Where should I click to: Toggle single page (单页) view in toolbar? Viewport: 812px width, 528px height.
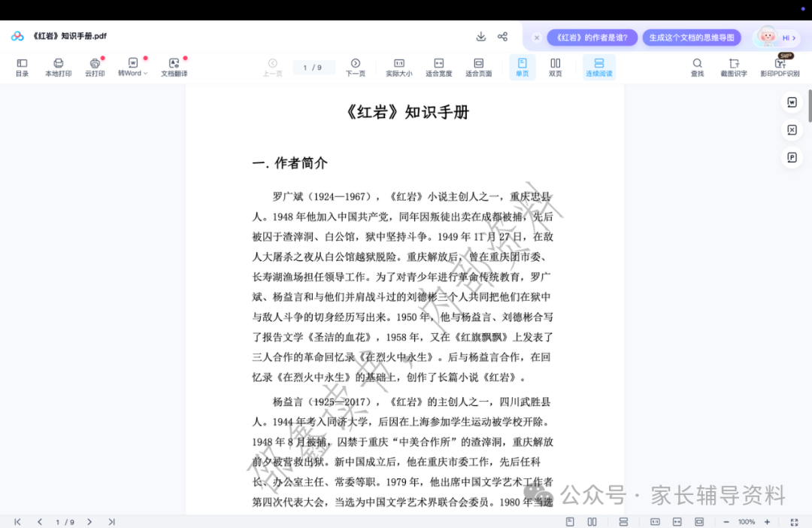522,68
